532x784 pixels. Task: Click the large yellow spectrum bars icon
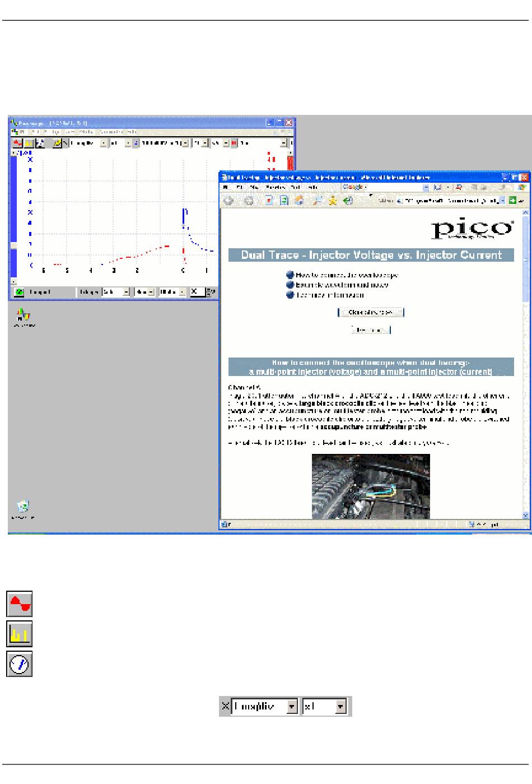tap(20, 634)
